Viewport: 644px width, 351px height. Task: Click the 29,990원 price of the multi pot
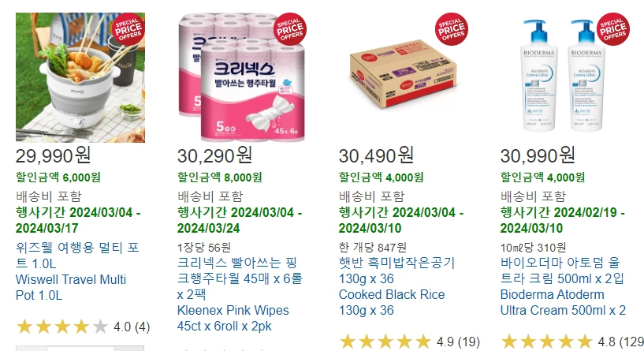pos(54,155)
